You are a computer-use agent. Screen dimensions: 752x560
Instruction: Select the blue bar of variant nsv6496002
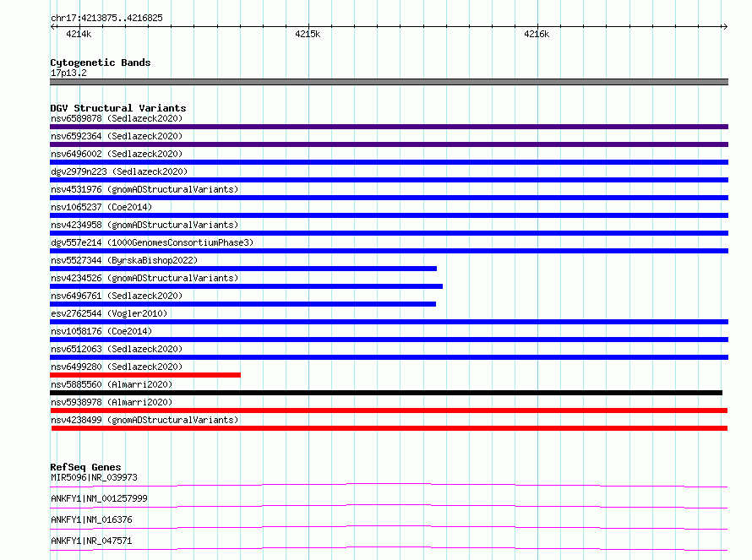coord(389,162)
